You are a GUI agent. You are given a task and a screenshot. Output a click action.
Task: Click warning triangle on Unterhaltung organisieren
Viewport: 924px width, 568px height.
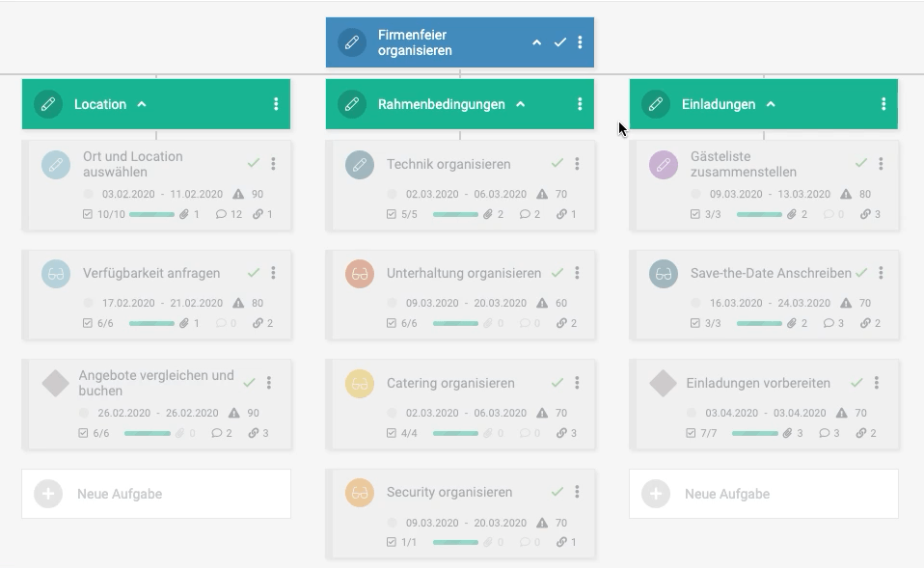542,303
